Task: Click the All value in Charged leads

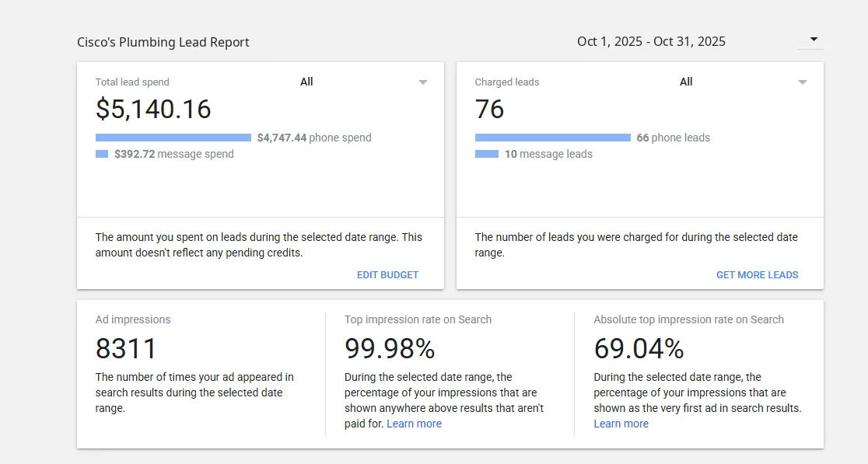Action: pyautogui.click(x=686, y=82)
